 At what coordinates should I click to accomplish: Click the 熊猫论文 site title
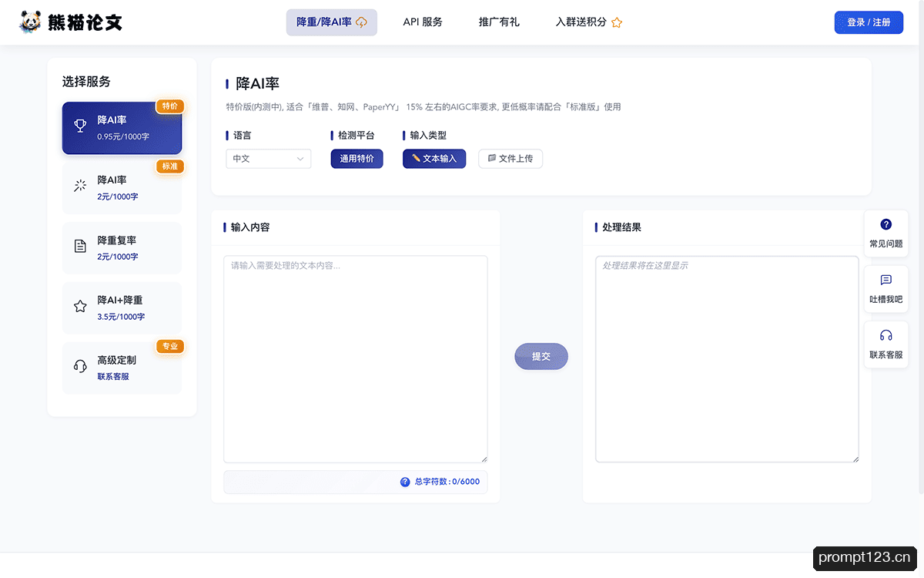coord(85,22)
